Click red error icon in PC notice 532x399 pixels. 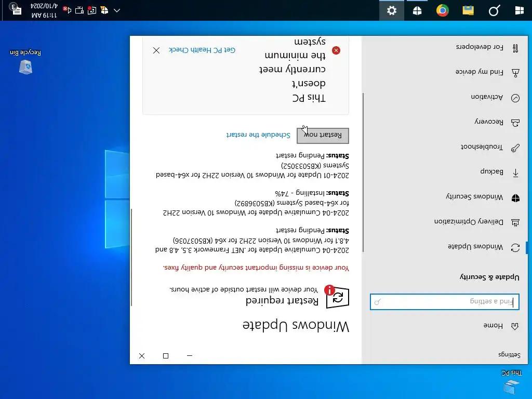pos(336,50)
